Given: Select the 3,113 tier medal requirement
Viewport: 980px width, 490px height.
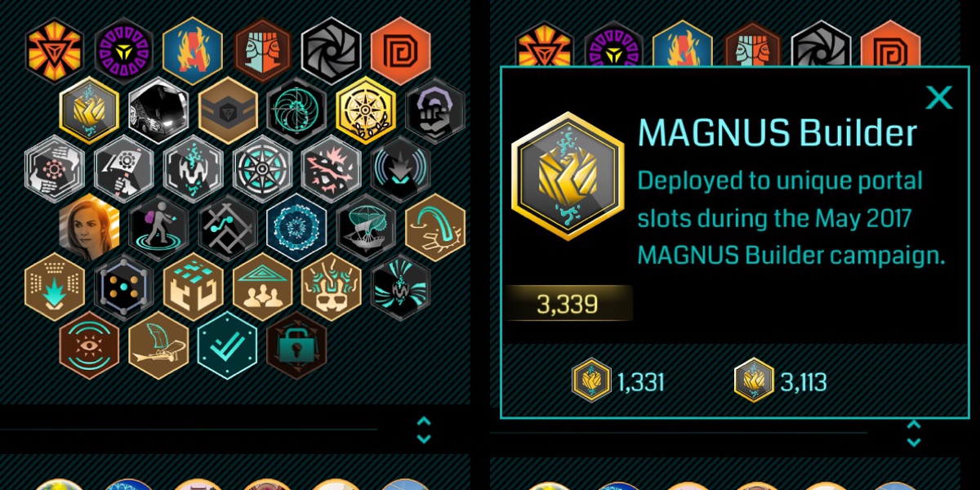Looking at the screenshot, I should click(782, 381).
